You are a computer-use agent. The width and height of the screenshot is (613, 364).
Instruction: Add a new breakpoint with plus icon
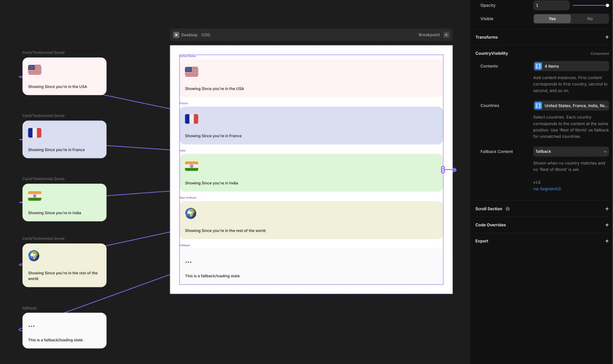(x=446, y=35)
